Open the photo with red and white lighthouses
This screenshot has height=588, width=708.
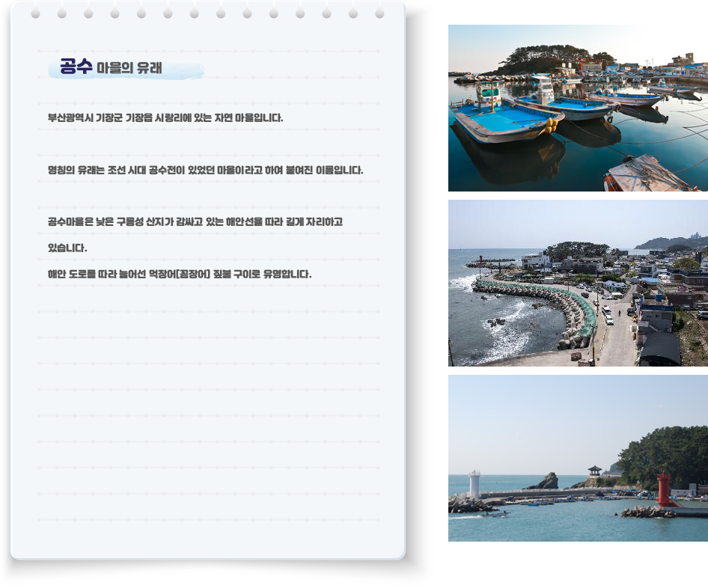pyautogui.click(x=578, y=458)
